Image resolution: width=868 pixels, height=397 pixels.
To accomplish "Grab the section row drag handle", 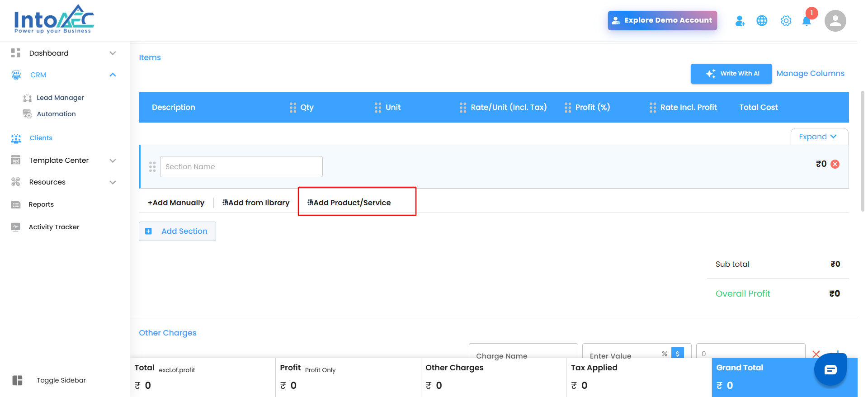I will 152,167.
